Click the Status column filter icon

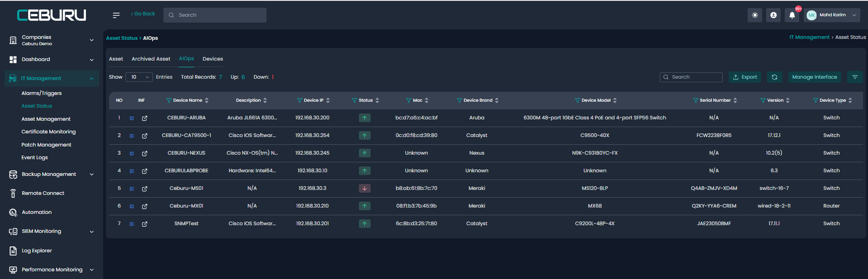click(x=354, y=100)
